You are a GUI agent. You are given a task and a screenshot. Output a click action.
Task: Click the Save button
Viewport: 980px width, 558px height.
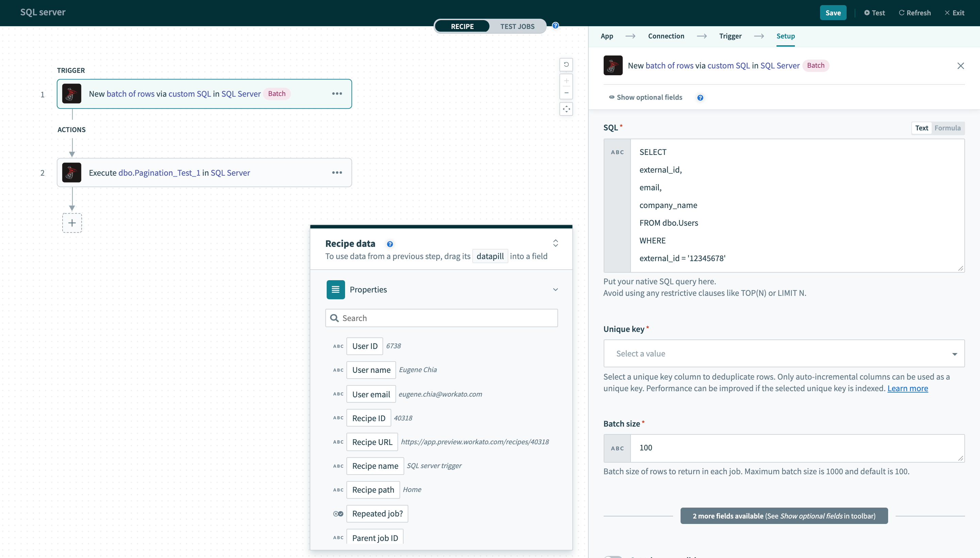tap(833, 12)
